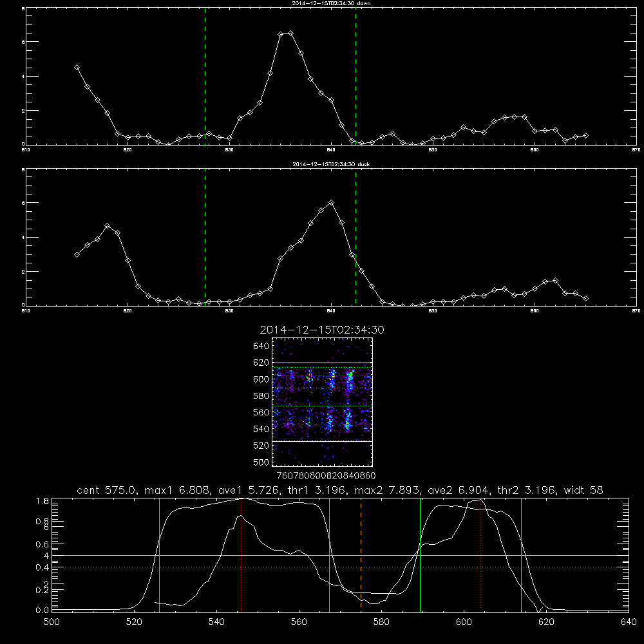Click the 'widt 58' value in the stats line

pos(583,490)
